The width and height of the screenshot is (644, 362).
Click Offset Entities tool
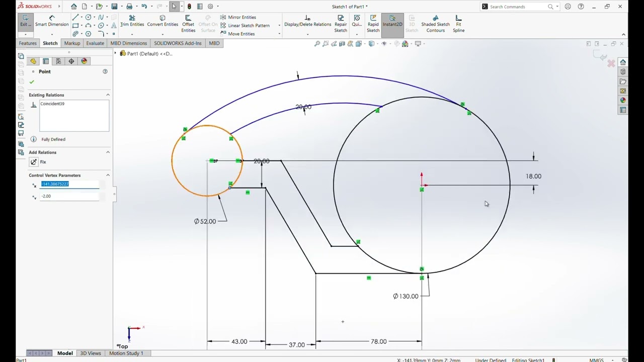pos(188,24)
